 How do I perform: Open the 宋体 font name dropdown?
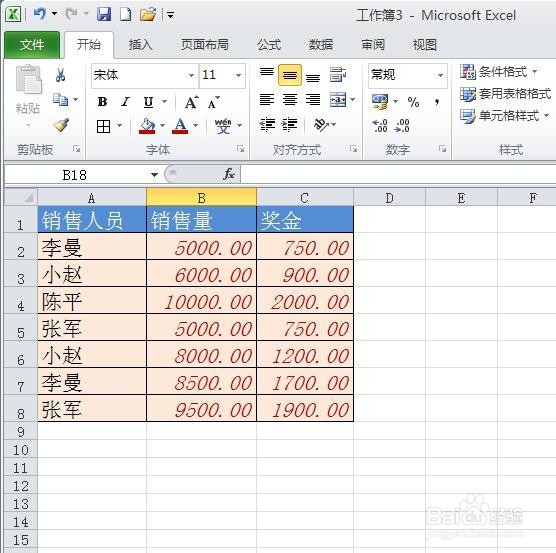(191, 76)
